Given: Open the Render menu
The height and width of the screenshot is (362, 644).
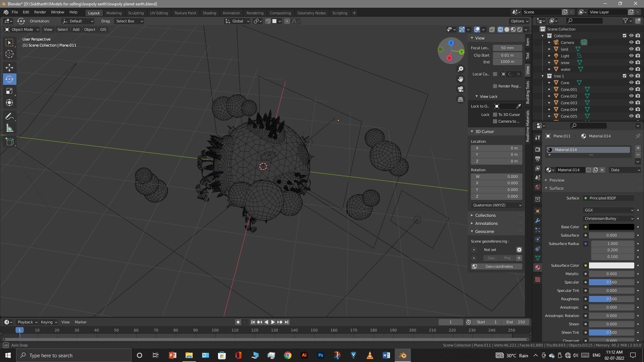Looking at the screenshot, I should (40, 12).
